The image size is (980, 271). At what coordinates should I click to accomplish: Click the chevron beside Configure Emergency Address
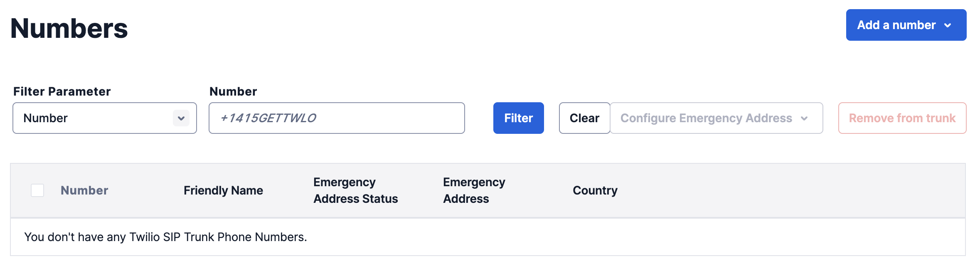(804, 118)
